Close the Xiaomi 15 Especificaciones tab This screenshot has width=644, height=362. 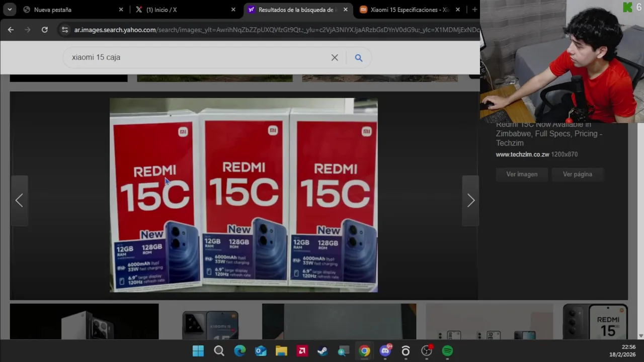pos(457,10)
